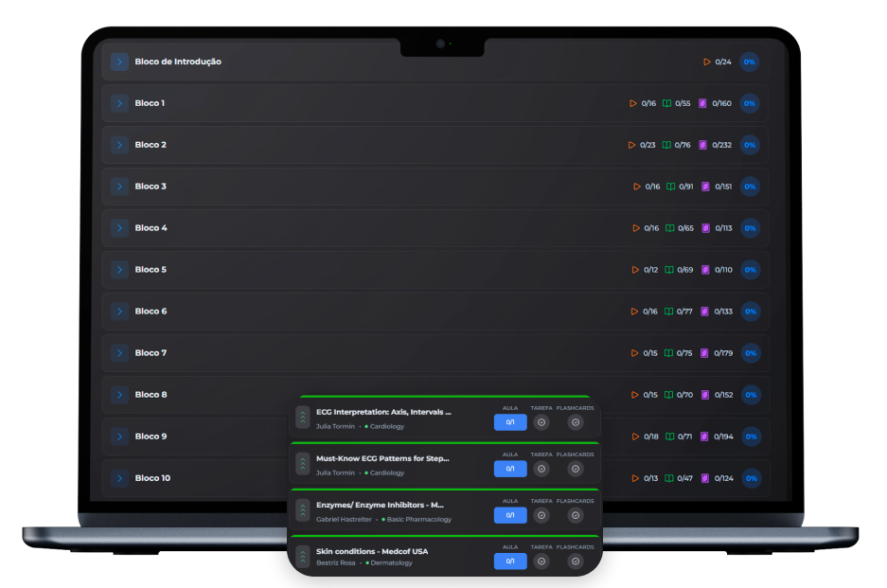This screenshot has width=887, height=588.
Task: Click the orange play icon in Bloco 2
Action: [632, 145]
